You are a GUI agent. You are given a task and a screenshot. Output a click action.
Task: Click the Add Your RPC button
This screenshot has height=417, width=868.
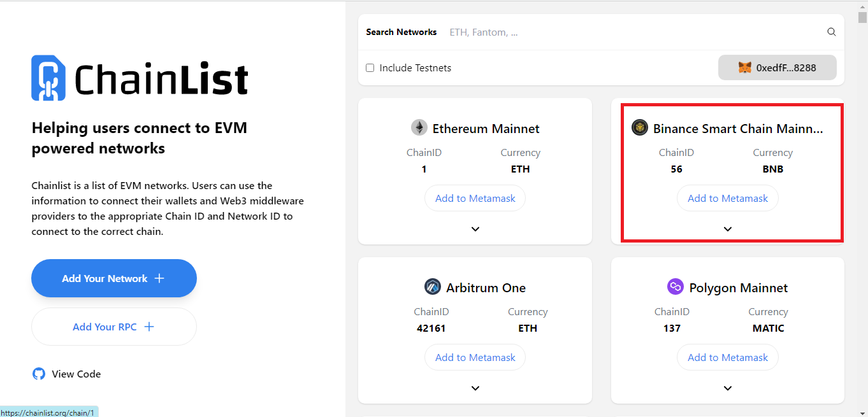pos(114,327)
